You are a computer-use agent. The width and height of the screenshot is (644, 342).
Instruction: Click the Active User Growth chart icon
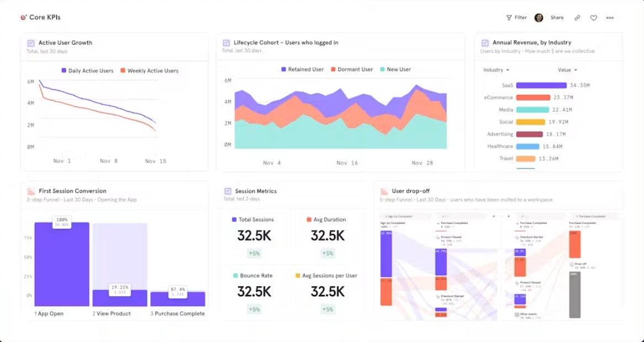click(31, 43)
